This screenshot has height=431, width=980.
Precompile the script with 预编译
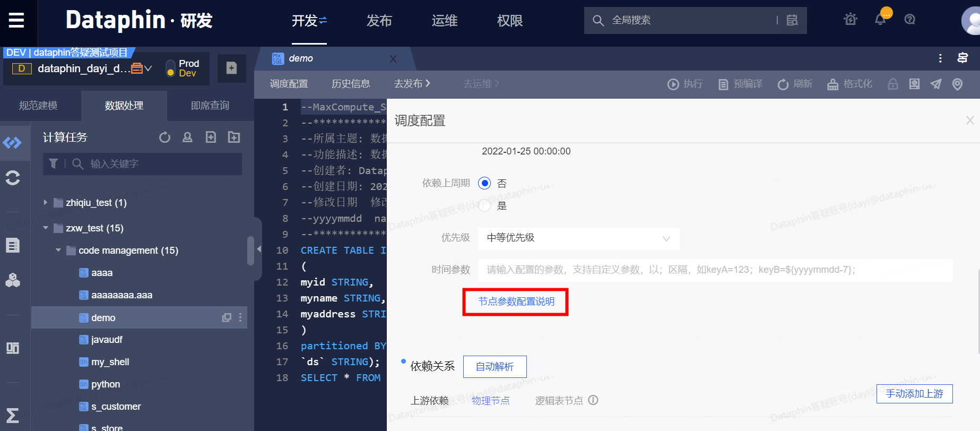pyautogui.click(x=740, y=84)
